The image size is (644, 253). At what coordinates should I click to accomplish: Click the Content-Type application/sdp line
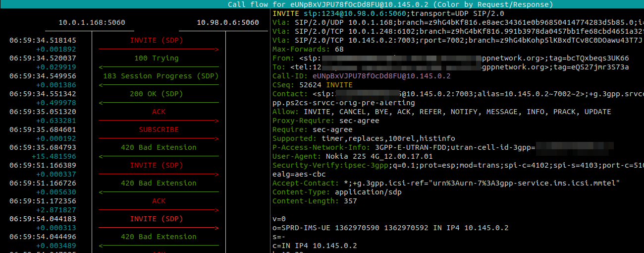(x=337, y=192)
